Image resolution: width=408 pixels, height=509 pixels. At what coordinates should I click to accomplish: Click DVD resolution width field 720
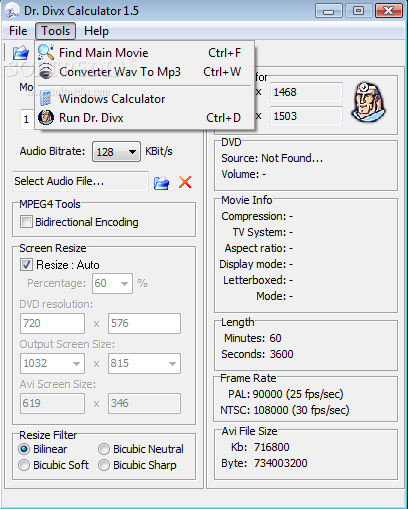(x=52, y=323)
